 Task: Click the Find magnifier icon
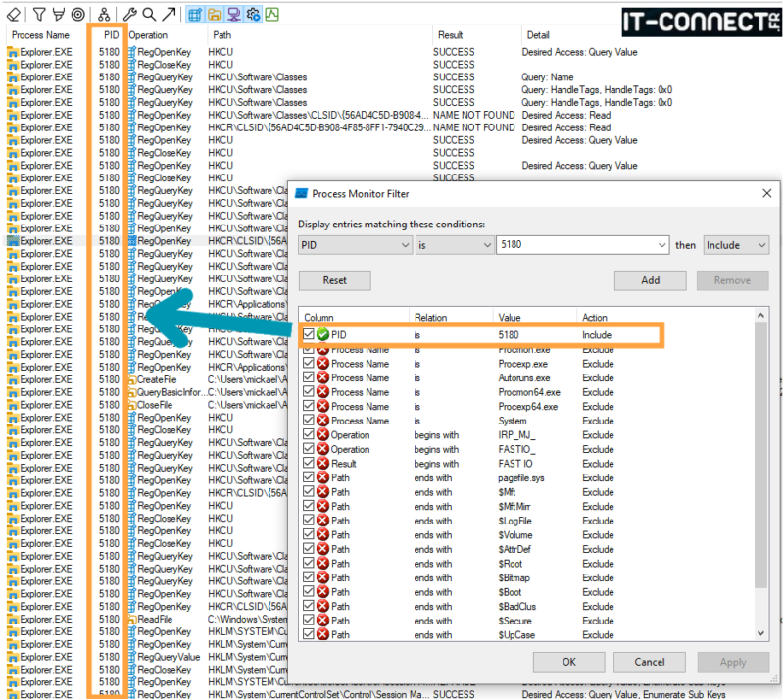(x=149, y=14)
